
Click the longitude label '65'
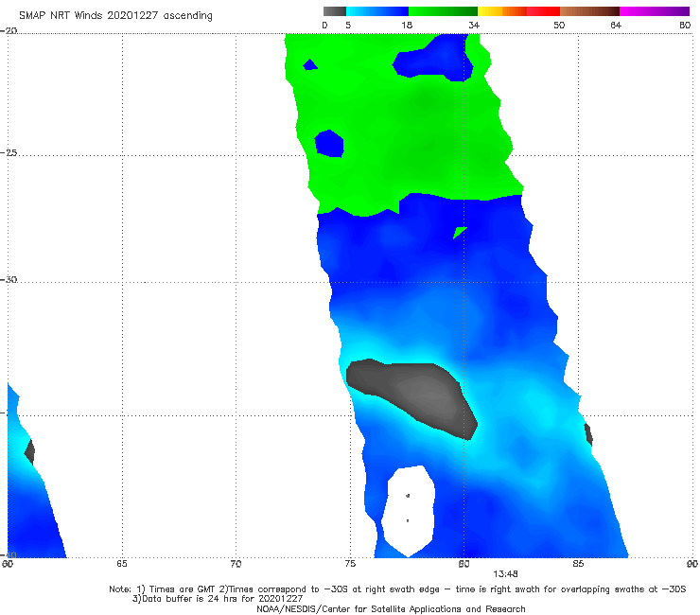[x=121, y=564]
